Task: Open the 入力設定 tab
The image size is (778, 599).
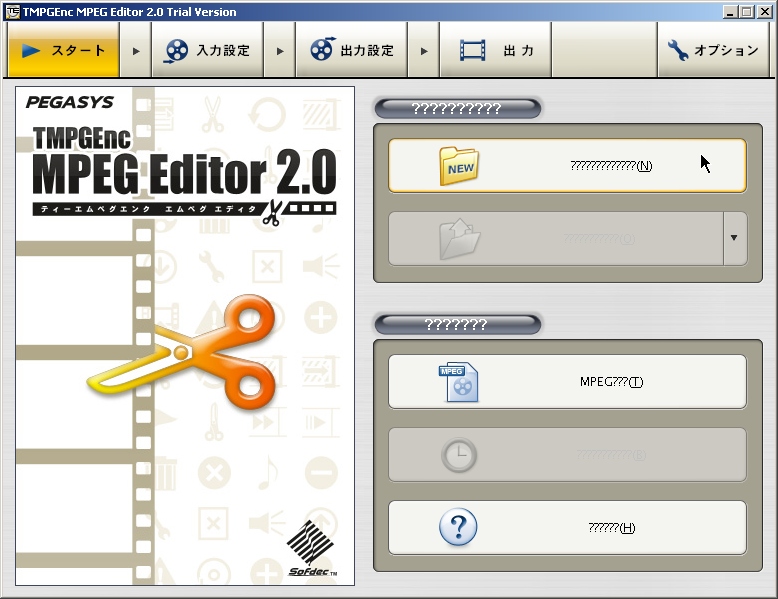Action: pos(207,50)
